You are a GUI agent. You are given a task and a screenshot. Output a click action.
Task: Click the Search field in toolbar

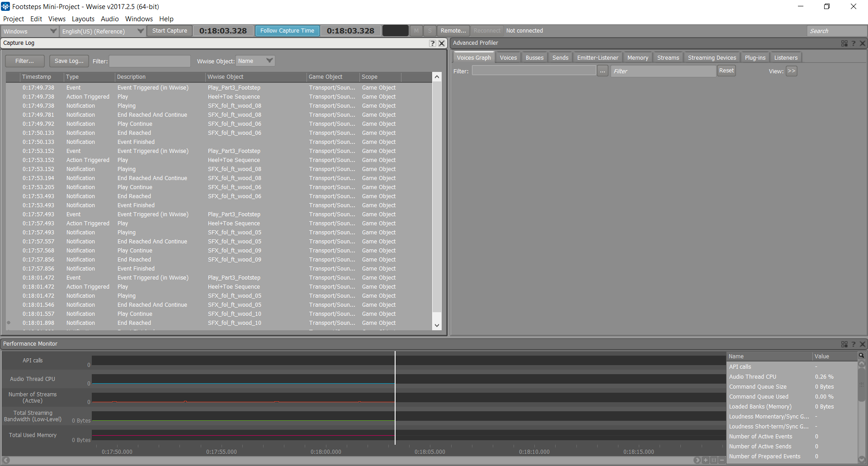click(836, 31)
